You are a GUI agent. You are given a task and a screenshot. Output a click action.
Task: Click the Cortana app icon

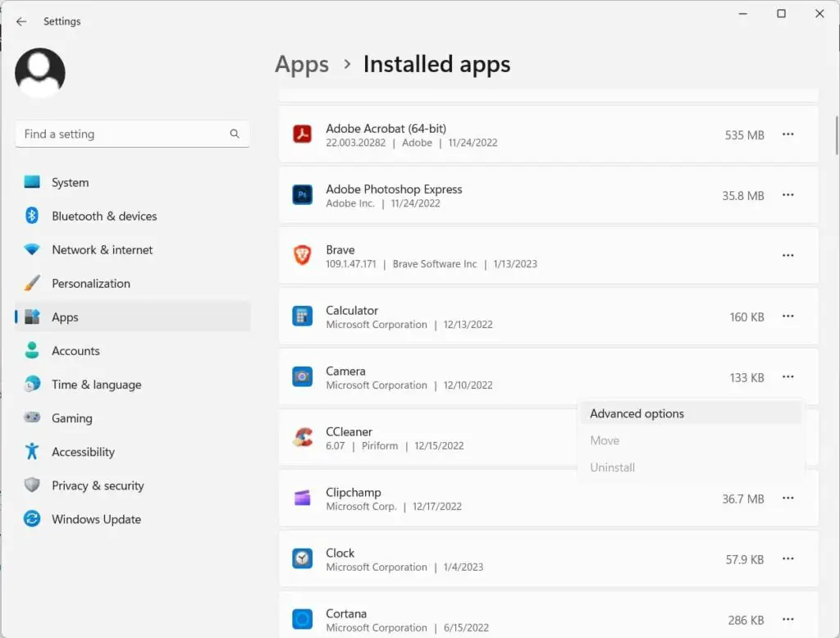click(303, 619)
